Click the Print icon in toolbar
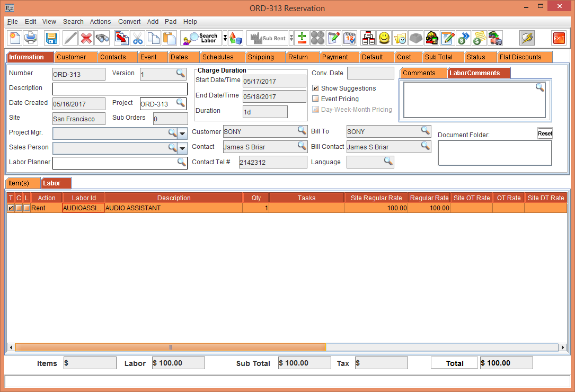Image resolution: width=575 pixels, height=392 pixels. 31,38
